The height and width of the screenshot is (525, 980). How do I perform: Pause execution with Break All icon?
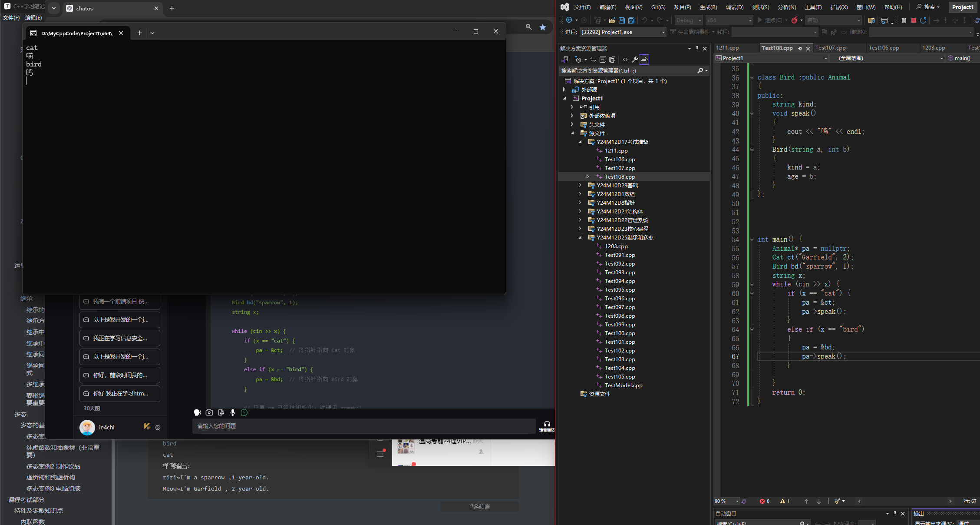904,20
